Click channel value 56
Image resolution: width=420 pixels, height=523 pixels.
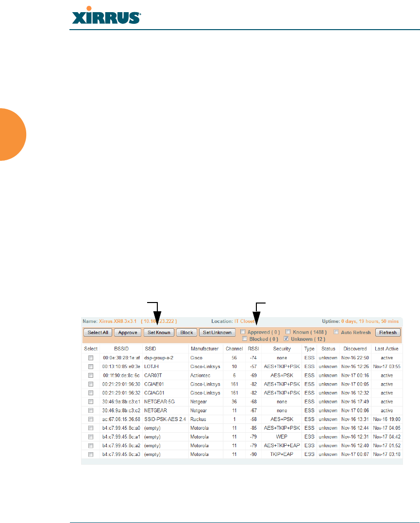(234, 357)
